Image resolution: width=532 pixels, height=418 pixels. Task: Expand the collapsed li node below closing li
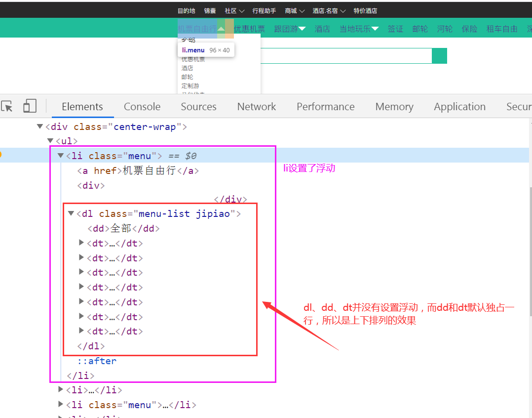point(60,389)
